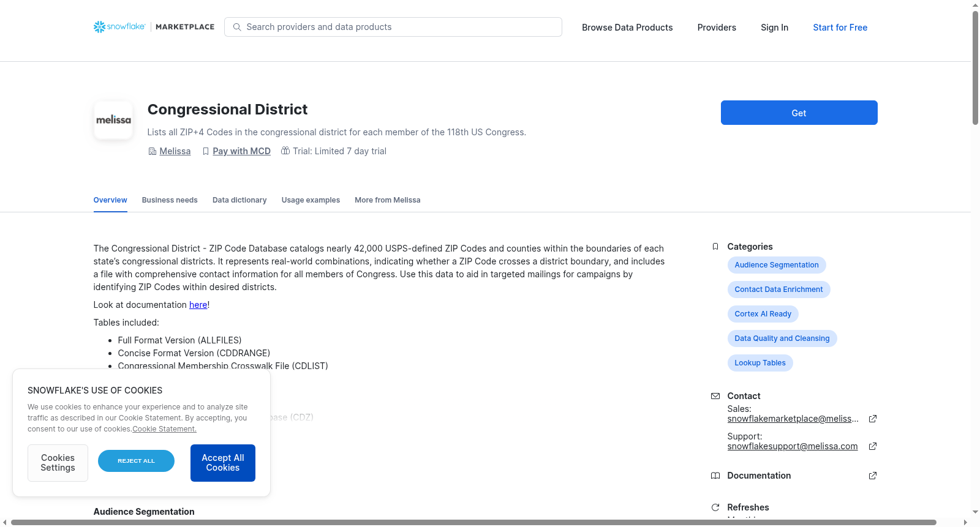Click the Pay with MCD link
Viewport: 980px width, 527px height.
tap(241, 151)
